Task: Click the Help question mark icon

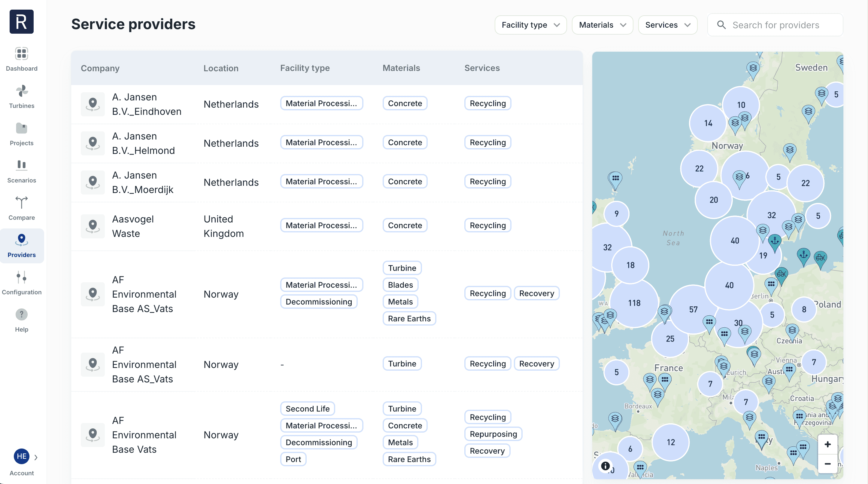Action: tap(22, 315)
